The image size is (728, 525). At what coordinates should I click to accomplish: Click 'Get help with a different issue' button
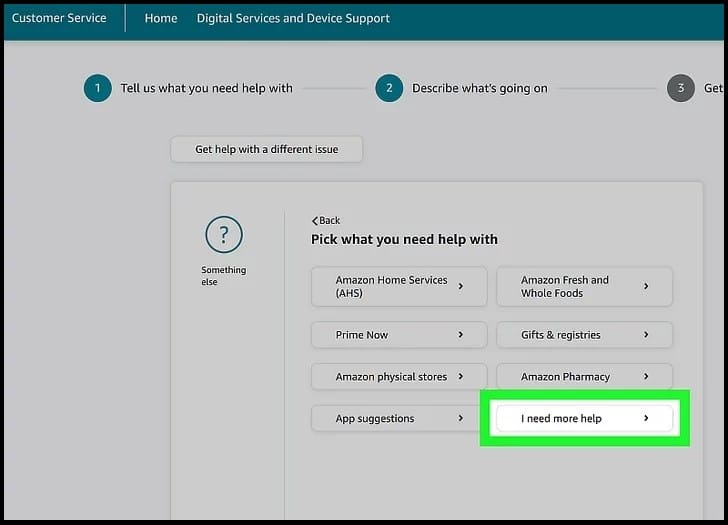(266, 149)
